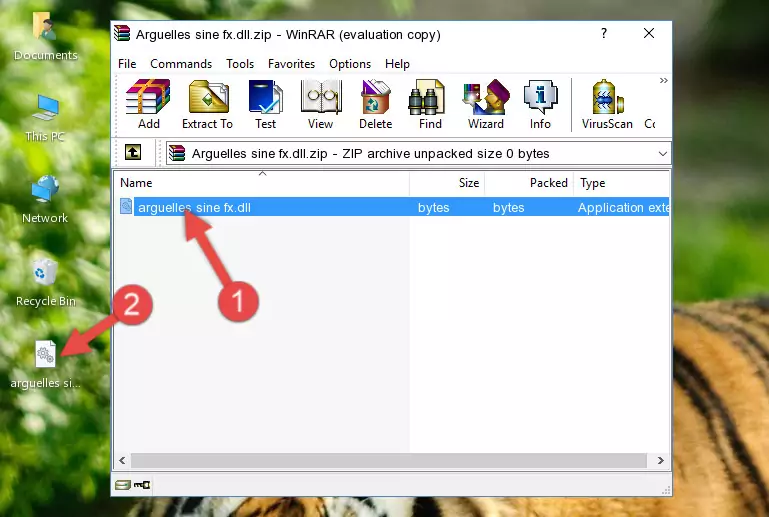Click the WinRAR title bar app icon
This screenshot has width=769, height=517.
click(x=122, y=33)
